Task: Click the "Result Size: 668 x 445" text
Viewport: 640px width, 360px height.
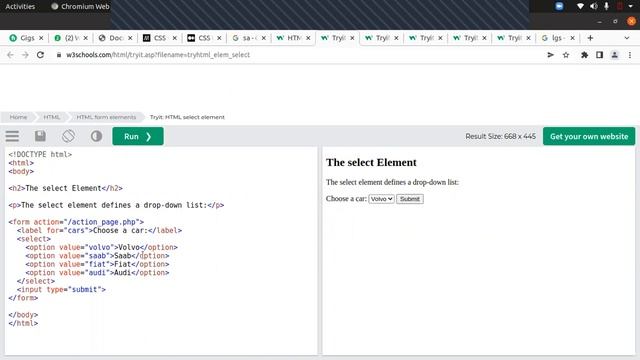Action: 500,136
